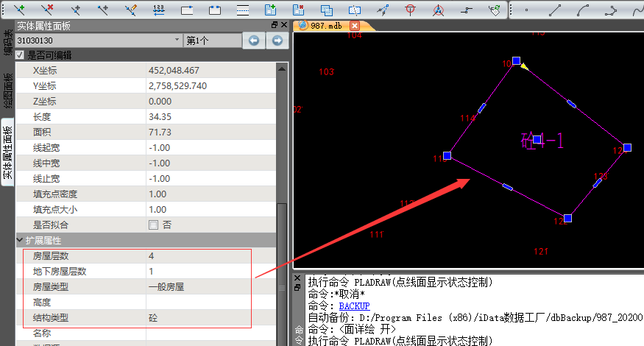Image resolution: width=644 pixels, height=346 pixels.
Task: Click the empty 高度 value field
Action: 211,303
